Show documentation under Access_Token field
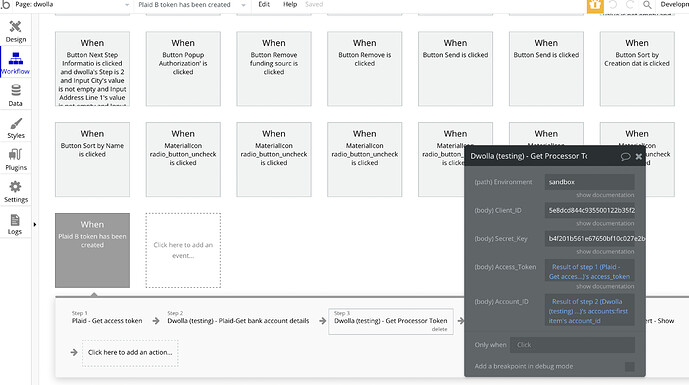This screenshot has height=385, width=689. (x=605, y=286)
